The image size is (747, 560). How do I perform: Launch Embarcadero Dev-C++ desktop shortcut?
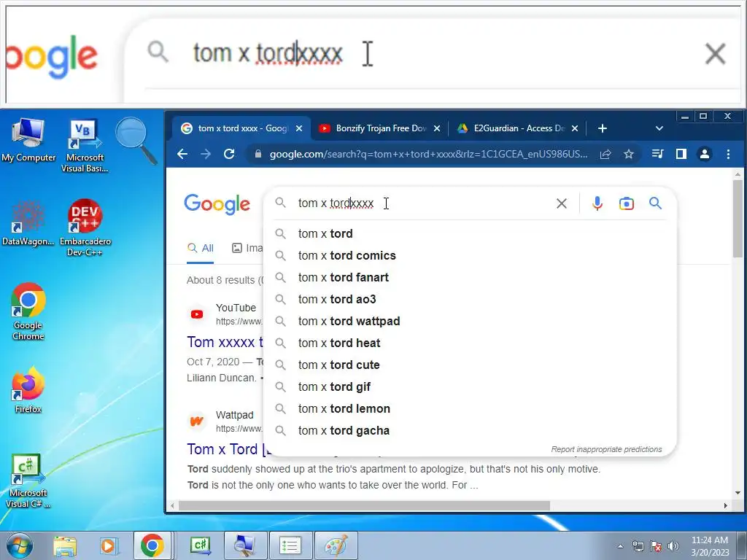coord(85,227)
